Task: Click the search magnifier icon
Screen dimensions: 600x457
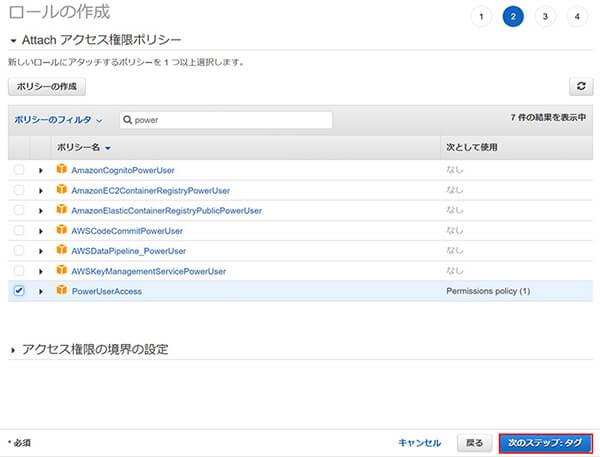Action: coord(127,120)
